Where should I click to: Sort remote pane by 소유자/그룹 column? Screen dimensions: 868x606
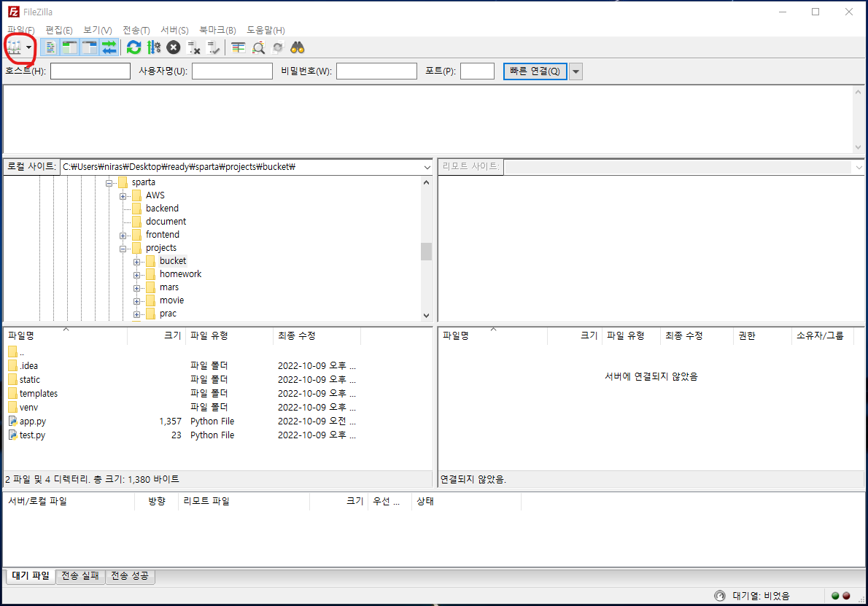(823, 335)
